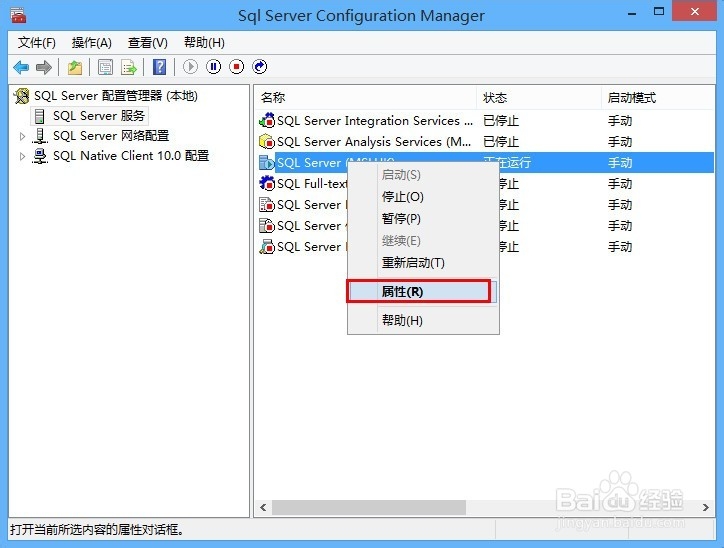
Task: Click the scrollbar left arrow
Action: click(263, 507)
